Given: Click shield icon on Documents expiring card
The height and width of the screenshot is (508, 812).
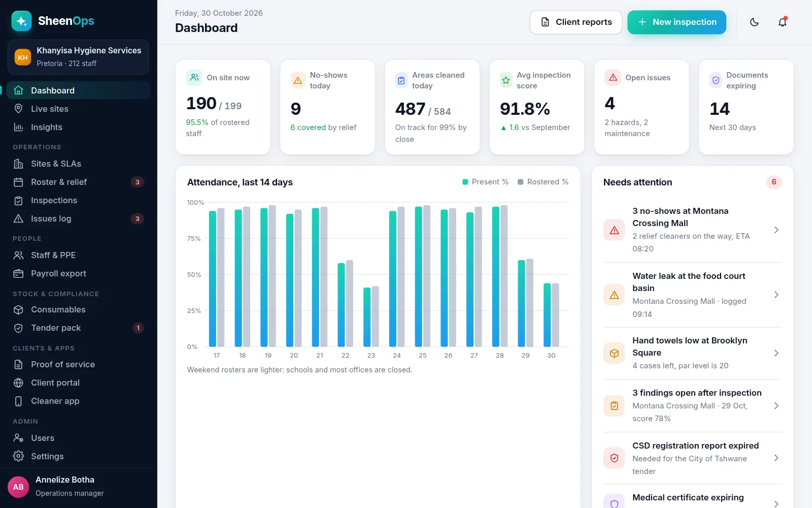Looking at the screenshot, I should tap(716, 80).
